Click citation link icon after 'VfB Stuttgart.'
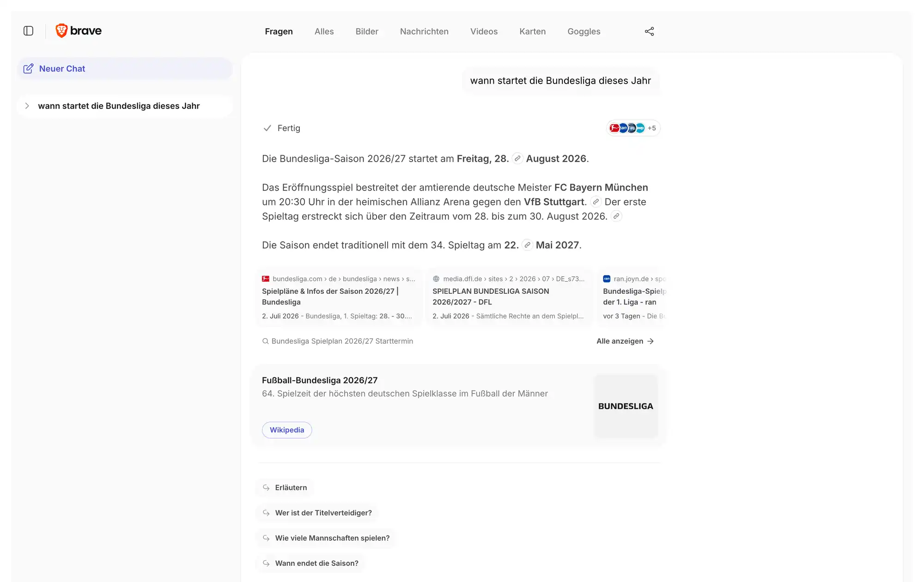The height and width of the screenshot is (582, 924). click(x=596, y=202)
